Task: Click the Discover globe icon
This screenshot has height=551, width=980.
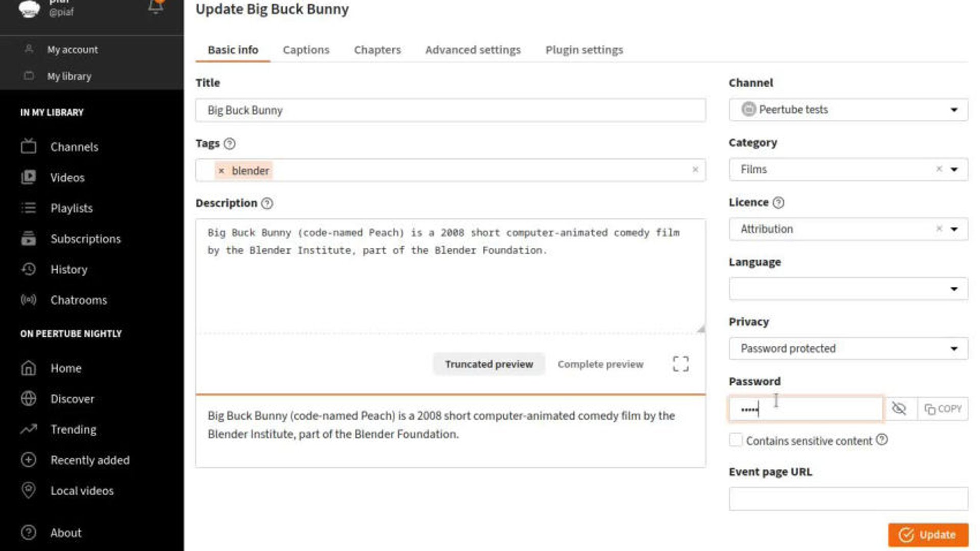Action: 29,398
